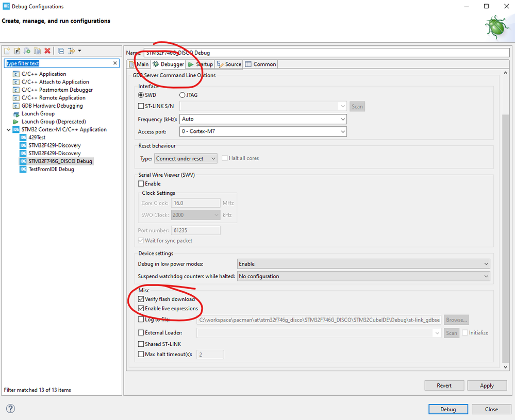
Task: Enable the External Loader checkbox
Action: [141, 333]
